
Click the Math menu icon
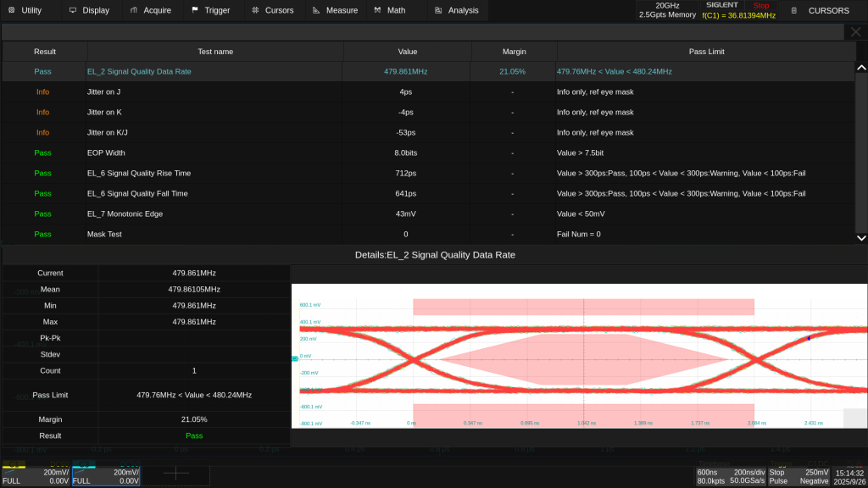pos(377,10)
